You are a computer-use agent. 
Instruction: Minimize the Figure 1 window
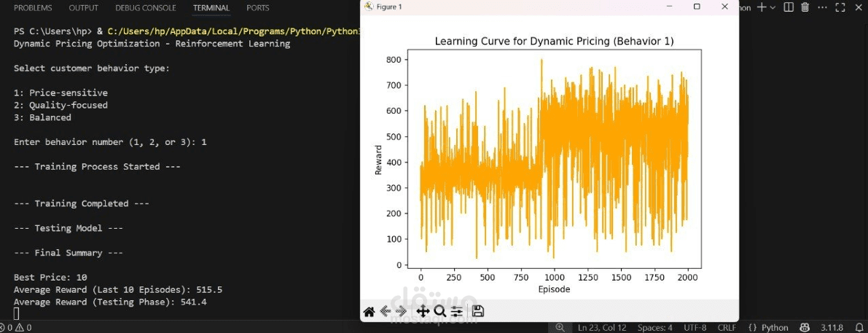coord(670,7)
